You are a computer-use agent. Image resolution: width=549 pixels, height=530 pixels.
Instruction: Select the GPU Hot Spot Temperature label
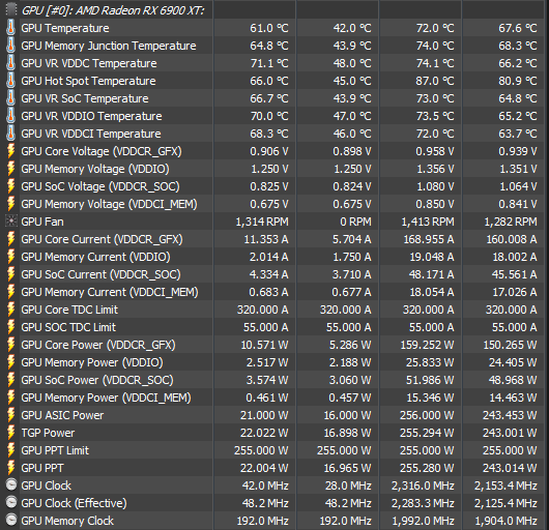click(x=88, y=81)
